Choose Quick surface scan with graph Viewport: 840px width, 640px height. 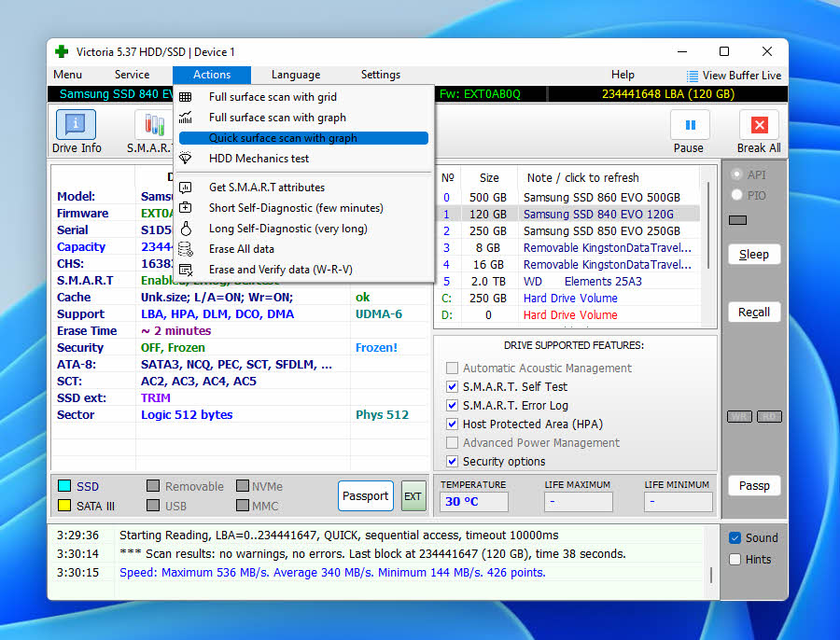point(303,138)
